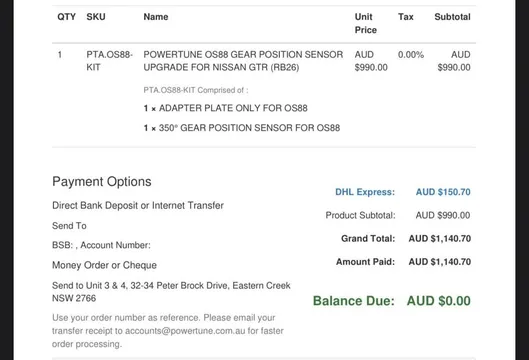Click the Name column header
529x360 pixels.
[x=156, y=17]
